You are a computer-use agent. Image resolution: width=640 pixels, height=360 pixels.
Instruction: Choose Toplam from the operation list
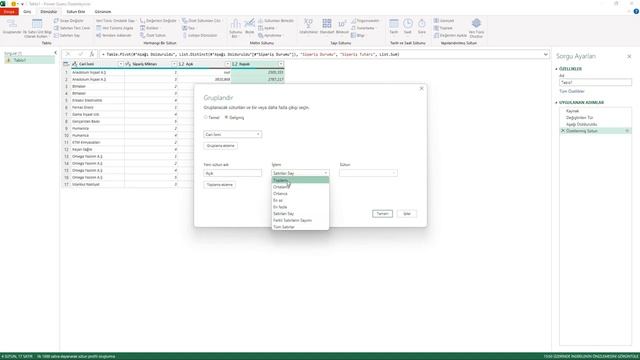click(x=300, y=180)
